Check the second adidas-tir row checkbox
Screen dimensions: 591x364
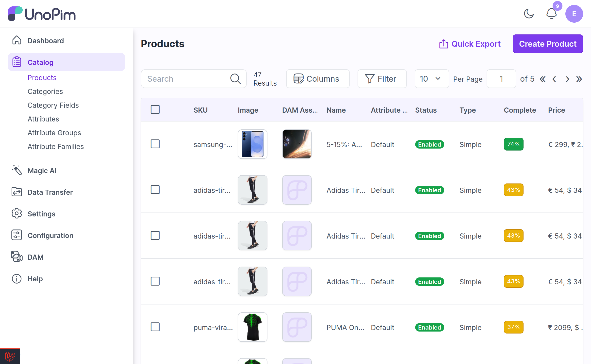[x=155, y=236]
